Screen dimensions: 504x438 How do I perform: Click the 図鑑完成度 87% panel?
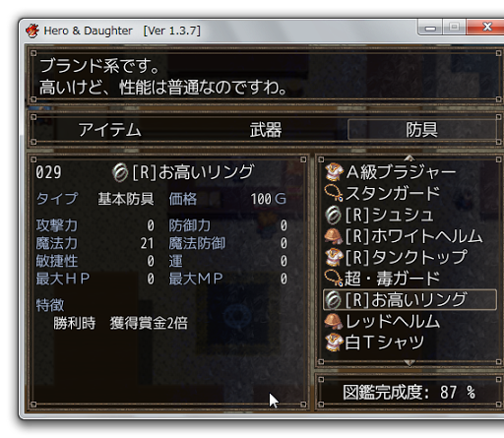409,392
